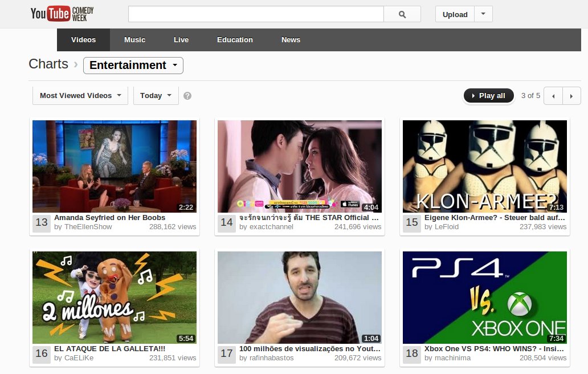This screenshot has height=374, width=588.
Task: Click the search magnifier button
Action: [402, 14]
